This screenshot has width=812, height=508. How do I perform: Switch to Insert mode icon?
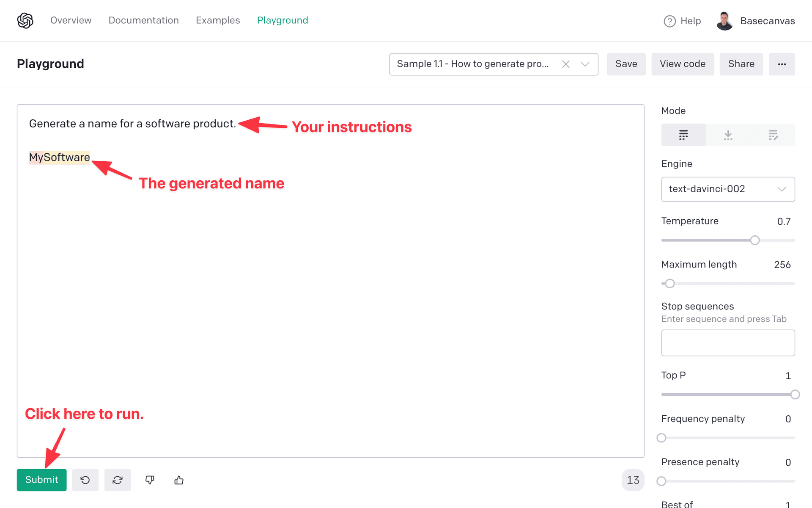coord(728,135)
